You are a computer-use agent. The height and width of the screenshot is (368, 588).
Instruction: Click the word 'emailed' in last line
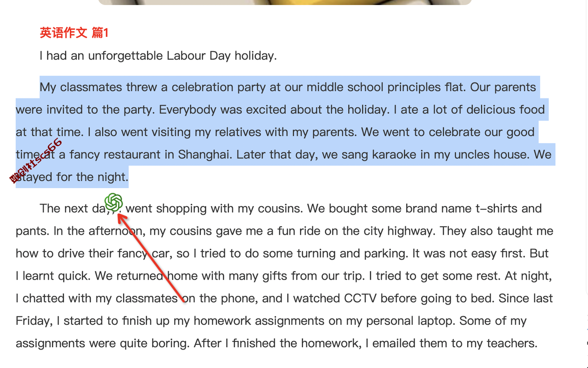(x=392, y=343)
